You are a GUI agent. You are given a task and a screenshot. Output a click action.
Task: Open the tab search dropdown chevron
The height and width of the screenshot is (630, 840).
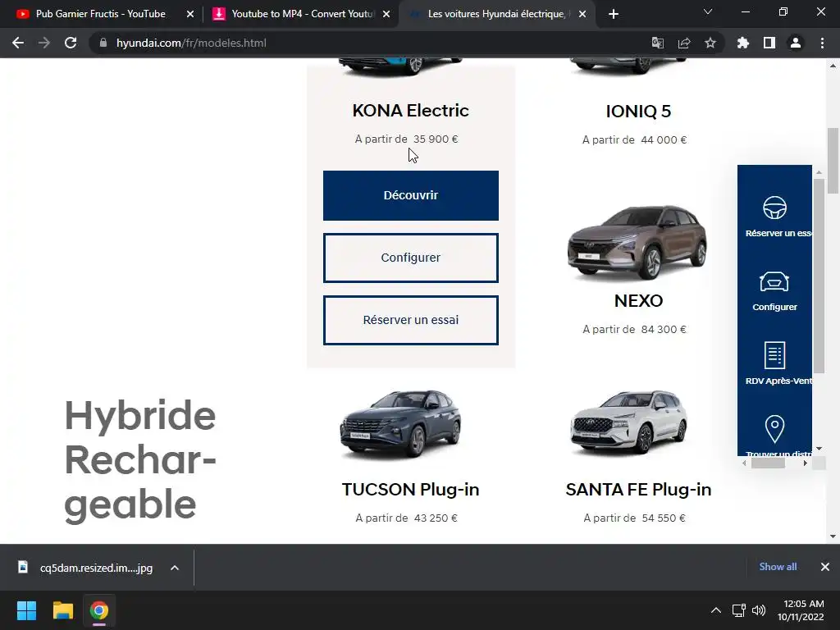pos(708,11)
